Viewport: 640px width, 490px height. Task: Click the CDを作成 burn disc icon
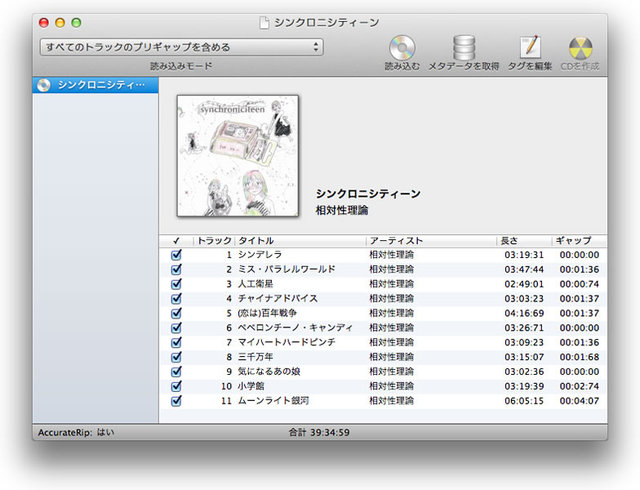tap(581, 48)
